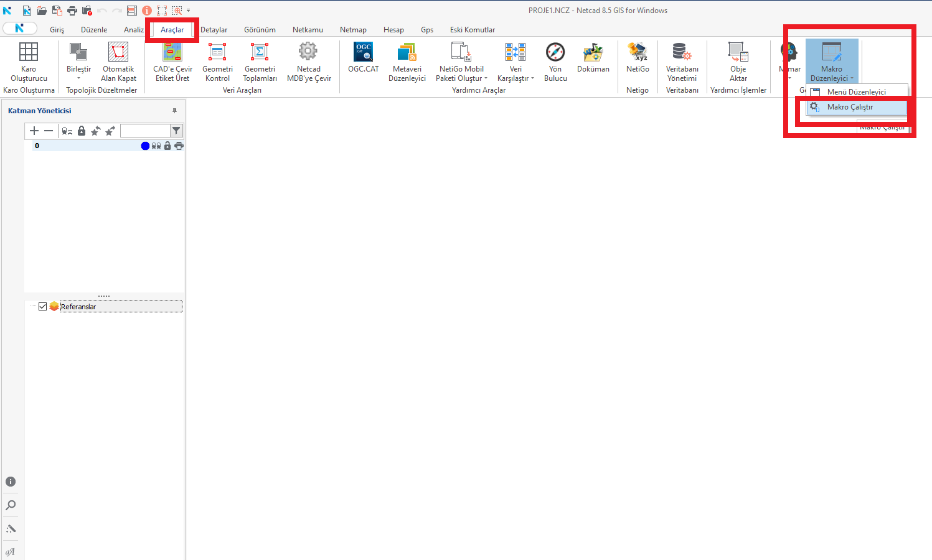Click the star with right arrow icon
The height and width of the screenshot is (560, 932).
pos(110,131)
